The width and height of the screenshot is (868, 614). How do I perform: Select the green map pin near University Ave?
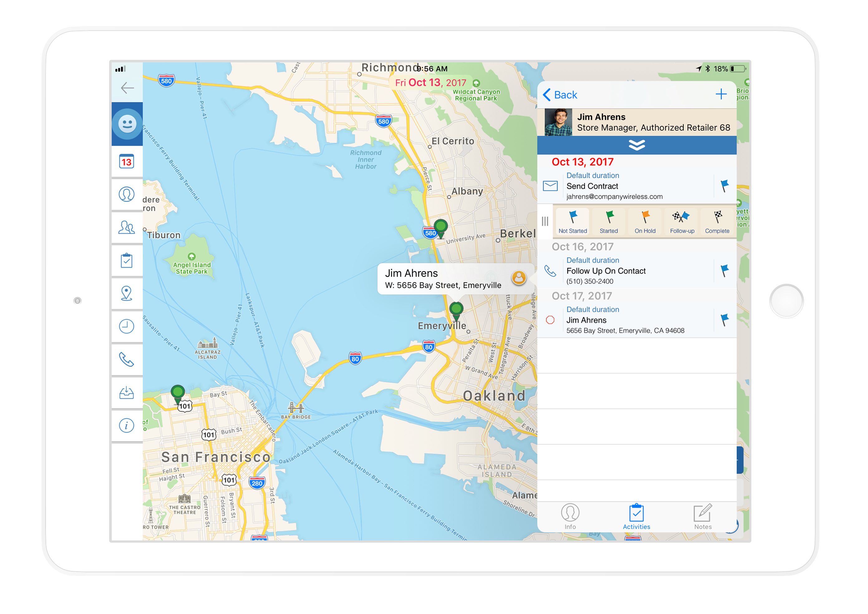[x=440, y=229]
